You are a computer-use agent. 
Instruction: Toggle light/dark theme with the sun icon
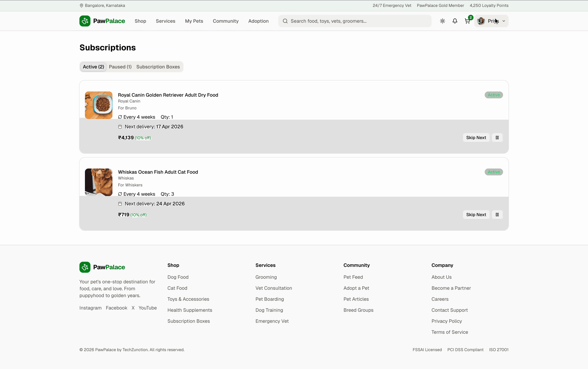point(442,21)
